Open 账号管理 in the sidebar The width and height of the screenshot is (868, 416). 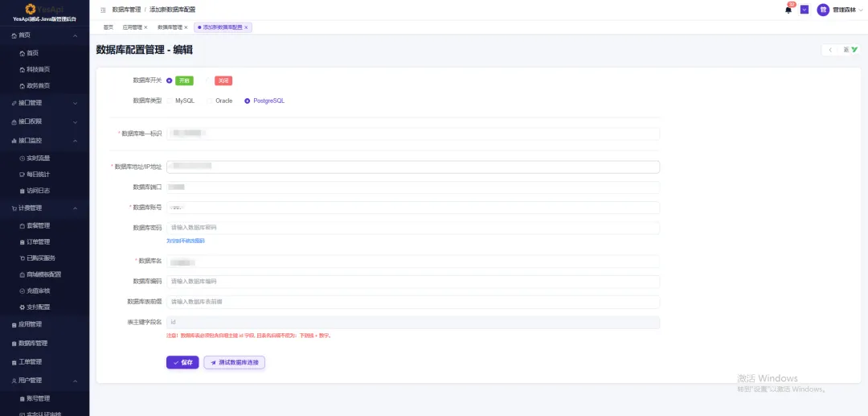pos(39,399)
